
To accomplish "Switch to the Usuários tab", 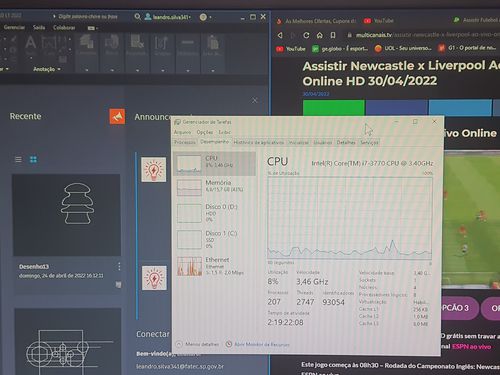I will point(323,142).
